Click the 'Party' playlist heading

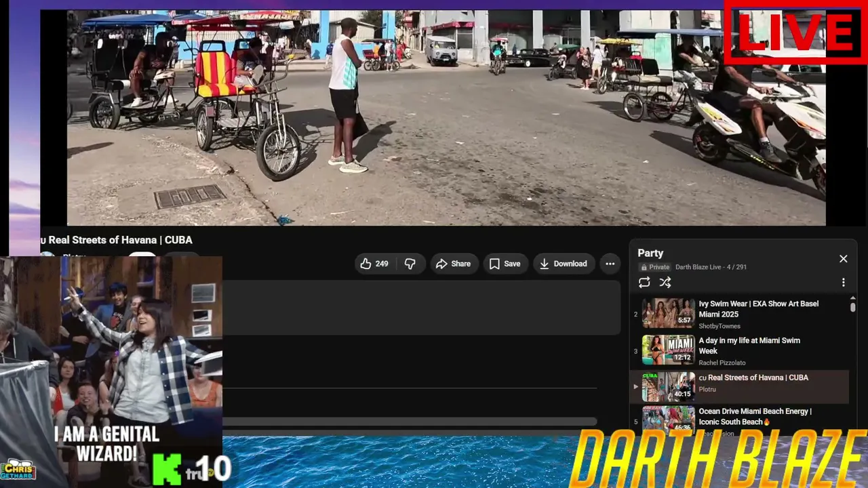click(650, 253)
